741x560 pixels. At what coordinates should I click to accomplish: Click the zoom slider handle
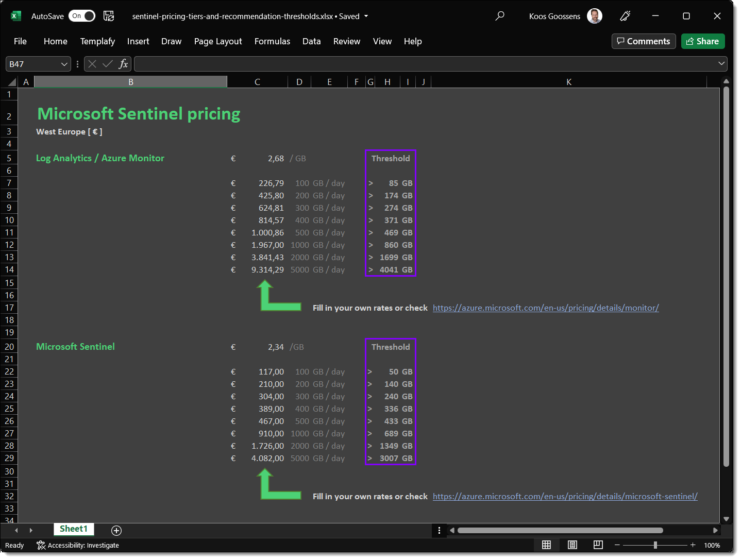pos(655,545)
